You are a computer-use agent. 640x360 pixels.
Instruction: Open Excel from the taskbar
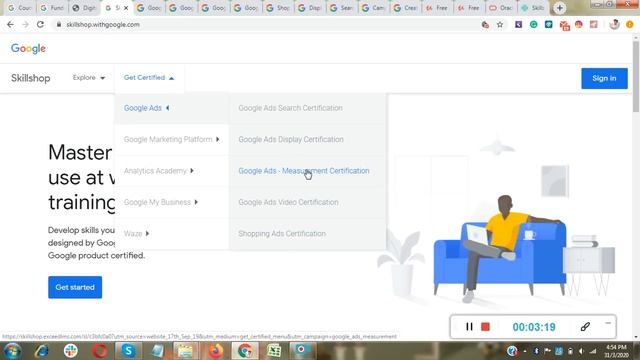coord(274,351)
